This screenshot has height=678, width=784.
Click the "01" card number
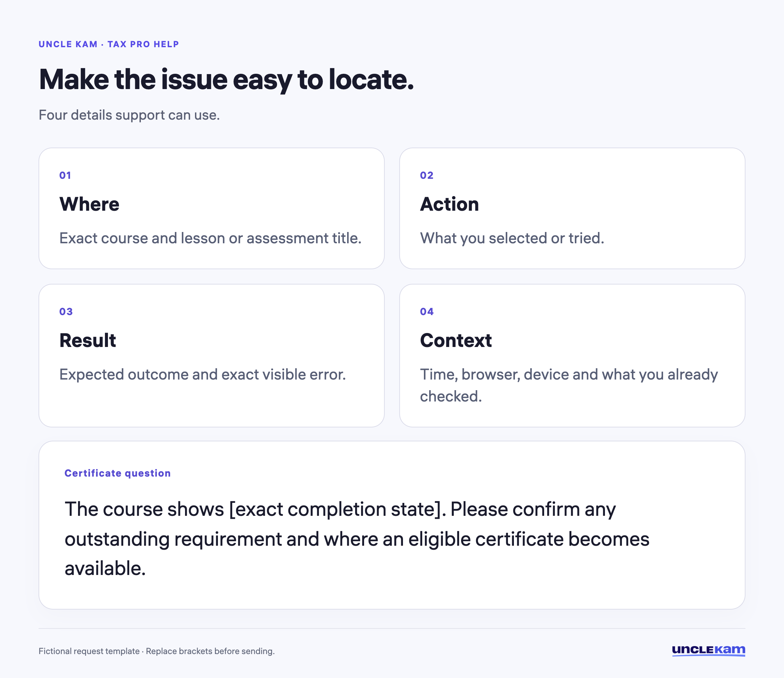(65, 175)
